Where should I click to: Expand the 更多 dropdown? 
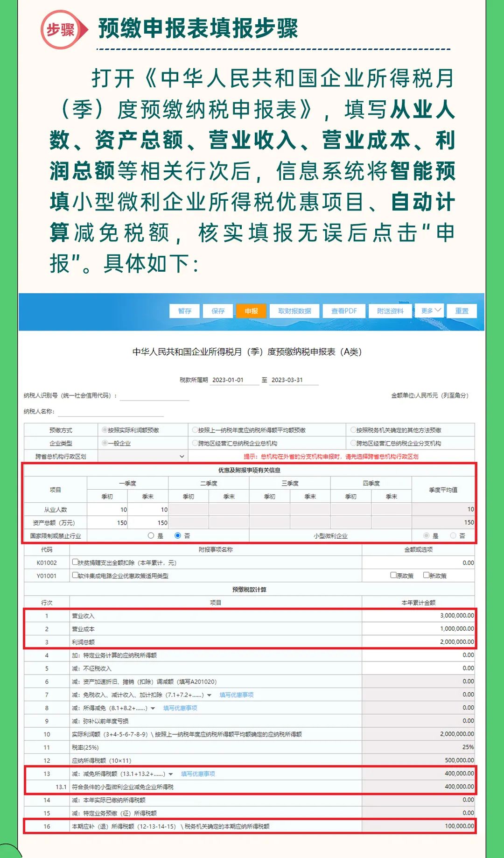429,311
